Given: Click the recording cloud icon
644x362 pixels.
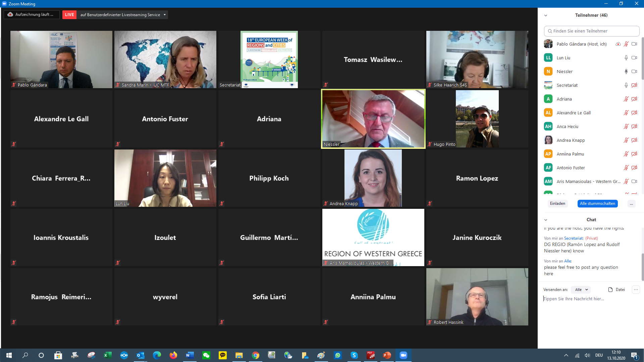Looking at the screenshot, I should click(10, 14).
